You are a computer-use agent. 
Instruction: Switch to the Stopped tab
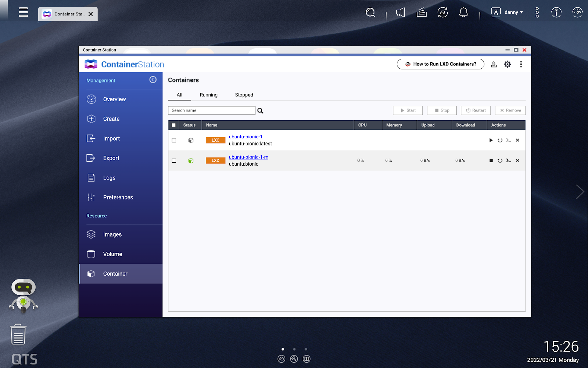point(244,95)
